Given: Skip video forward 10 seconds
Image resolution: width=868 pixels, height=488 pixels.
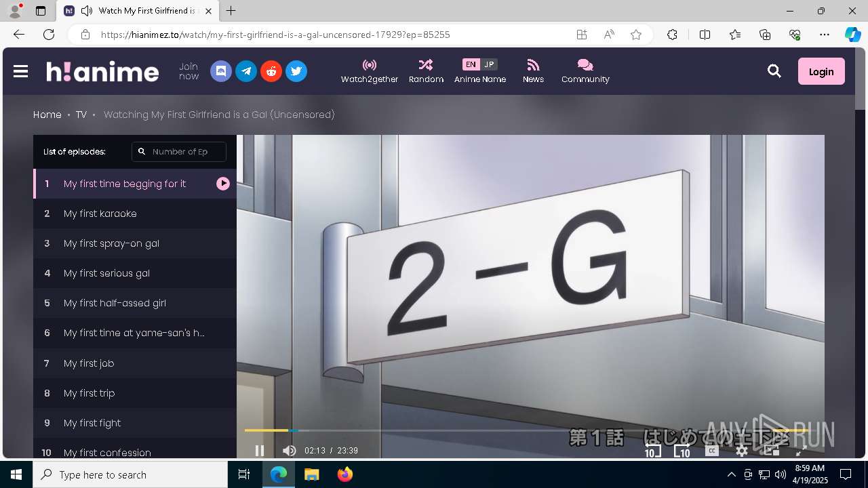Looking at the screenshot, I should pyautogui.click(x=682, y=451).
